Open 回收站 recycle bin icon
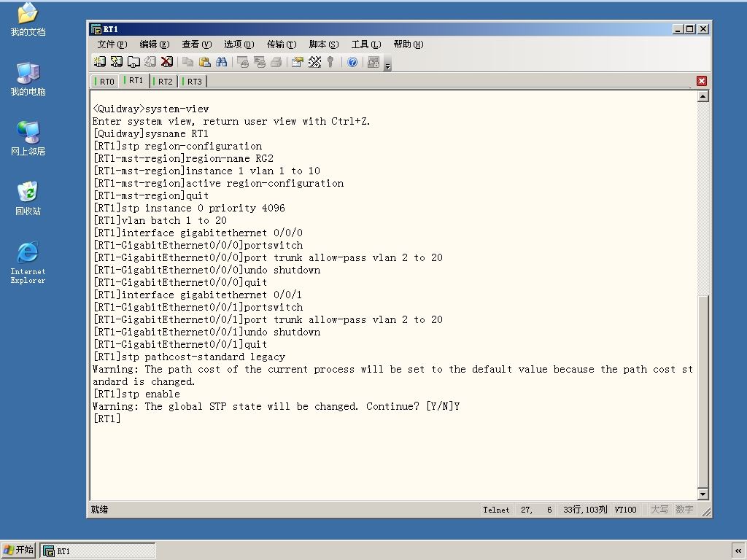Image resolution: width=747 pixels, height=560 pixels. coord(28,198)
